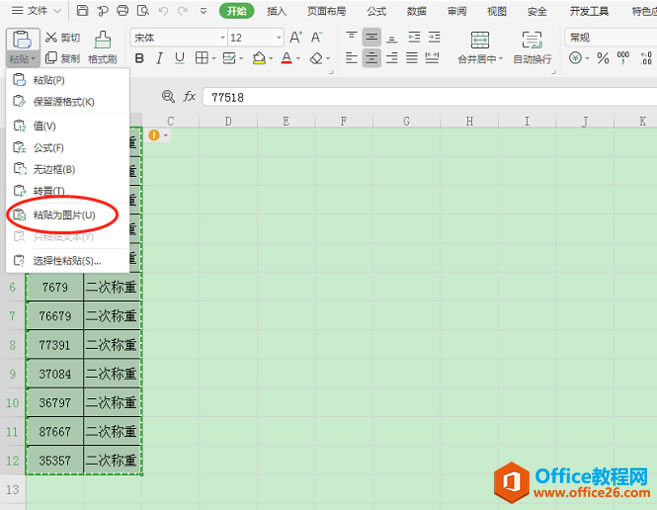Image resolution: width=657 pixels, height=510 pixels.
Task: Click the orange paste warning icon
Action: (154, 135)
